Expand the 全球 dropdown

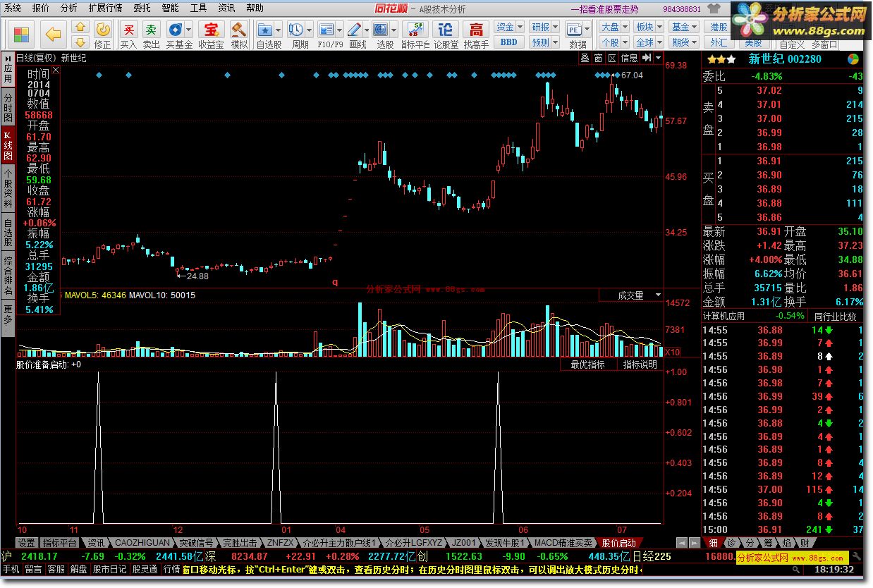[659, 42]
